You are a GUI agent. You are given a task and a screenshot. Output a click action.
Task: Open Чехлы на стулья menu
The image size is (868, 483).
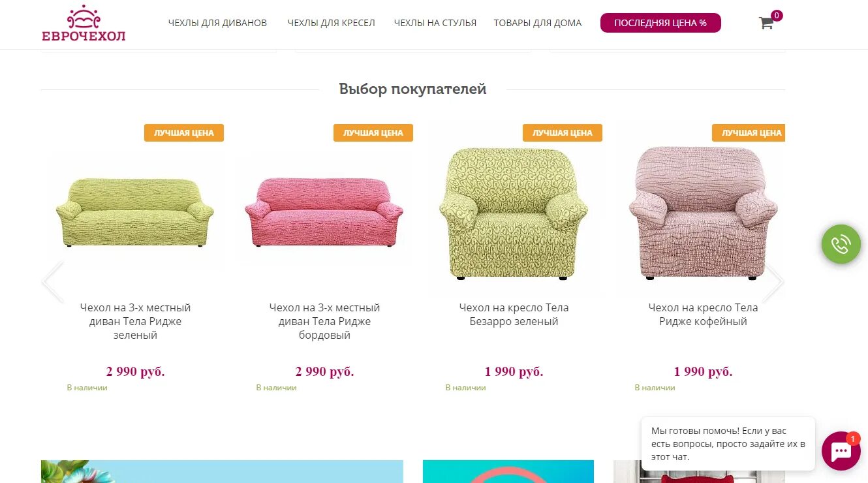click(x=435, y=23)
